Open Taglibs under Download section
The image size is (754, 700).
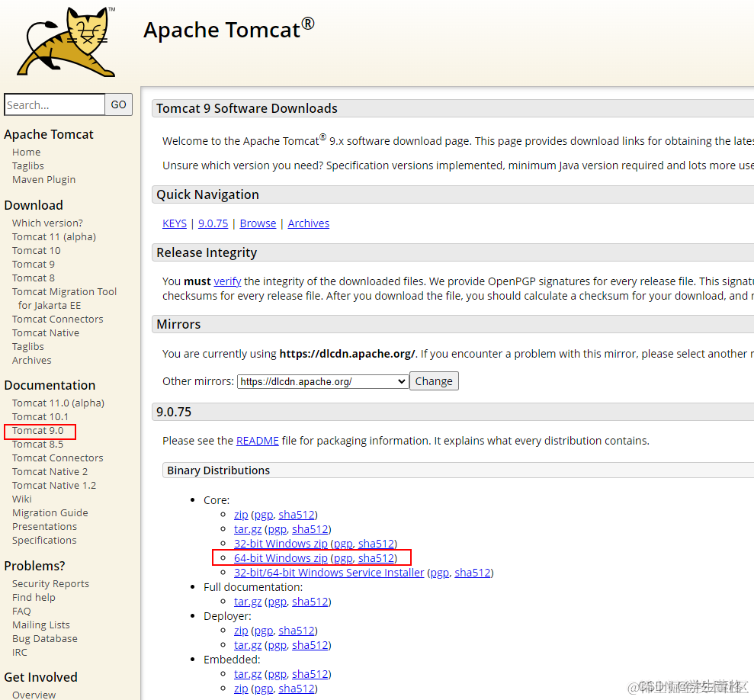(28, 346)
